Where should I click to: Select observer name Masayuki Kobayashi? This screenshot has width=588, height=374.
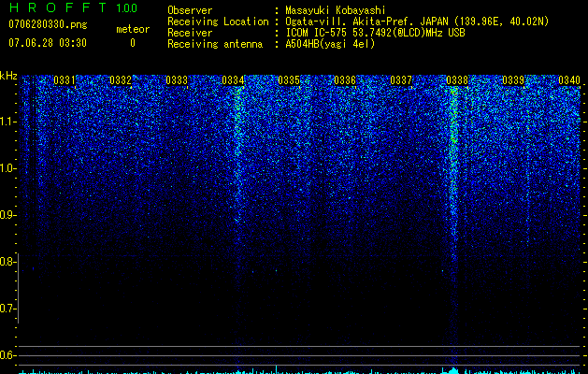[x=336, y=10]
